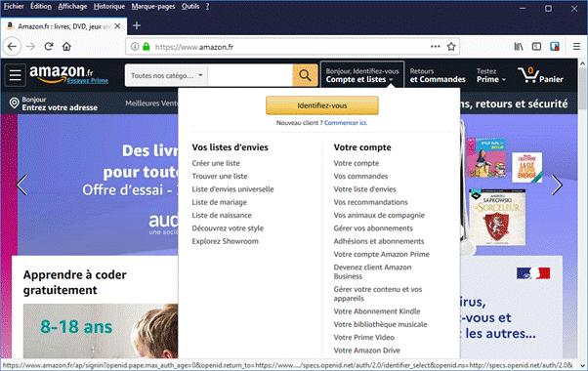Click the URL address bar
Screen dimensions: 588x371
(291, 47)
